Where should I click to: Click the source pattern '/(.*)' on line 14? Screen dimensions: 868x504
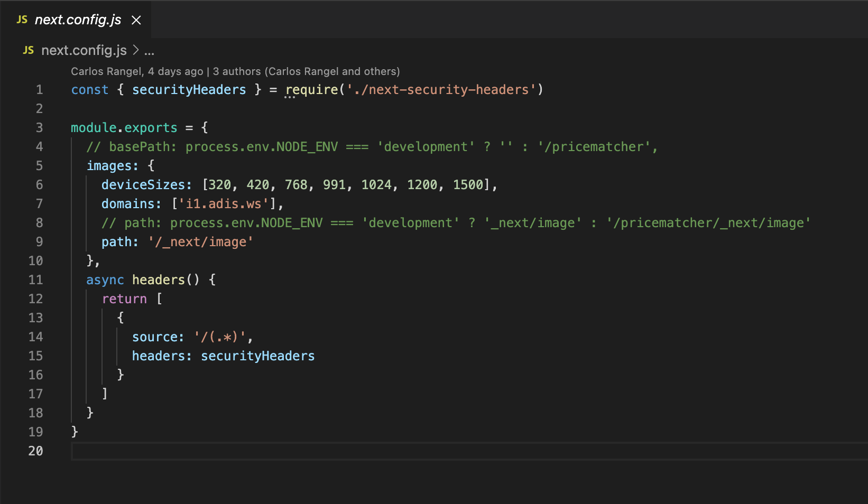[x=222, y=337]
